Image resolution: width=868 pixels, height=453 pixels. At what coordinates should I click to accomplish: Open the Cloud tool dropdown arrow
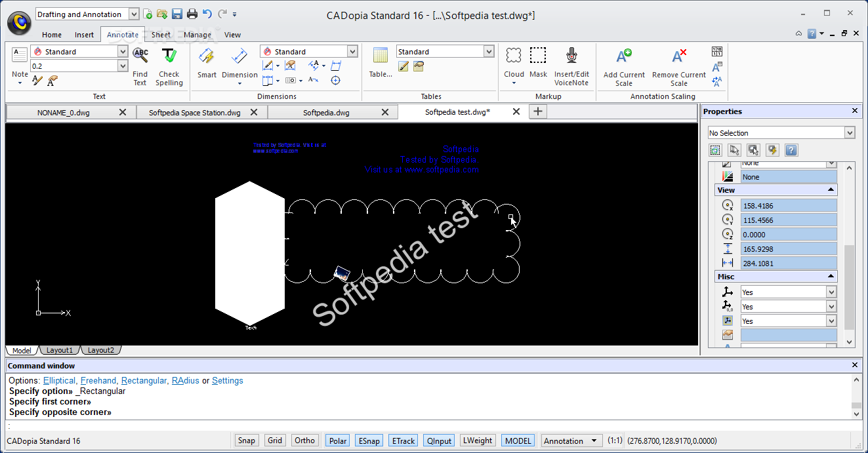514,83
